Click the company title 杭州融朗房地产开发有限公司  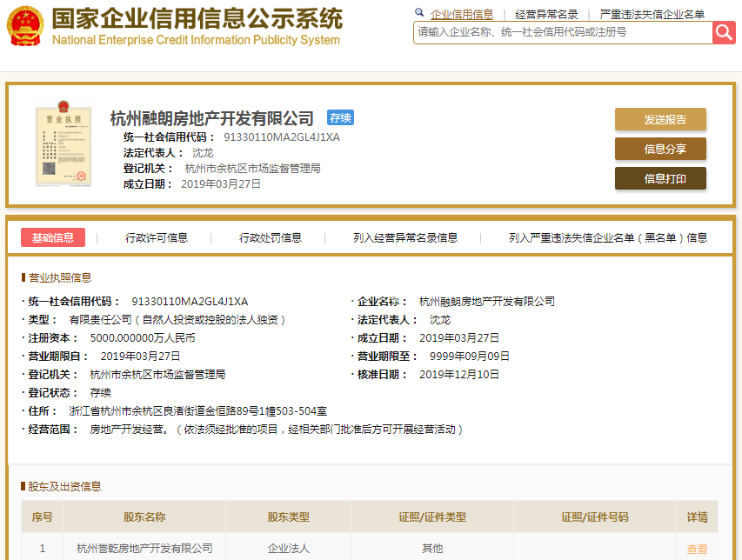click(x=212, y=118)
